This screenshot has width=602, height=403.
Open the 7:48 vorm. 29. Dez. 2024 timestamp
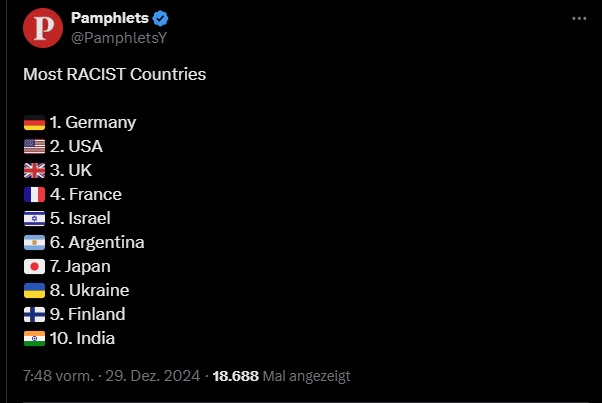111,376
